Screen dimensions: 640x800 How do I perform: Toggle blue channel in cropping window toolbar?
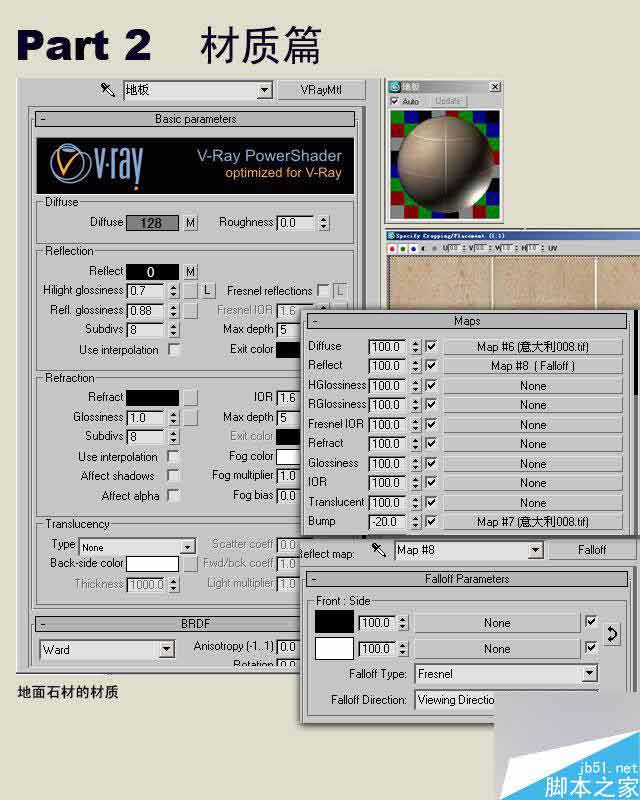pyautogui.click(x=413, y=248)
